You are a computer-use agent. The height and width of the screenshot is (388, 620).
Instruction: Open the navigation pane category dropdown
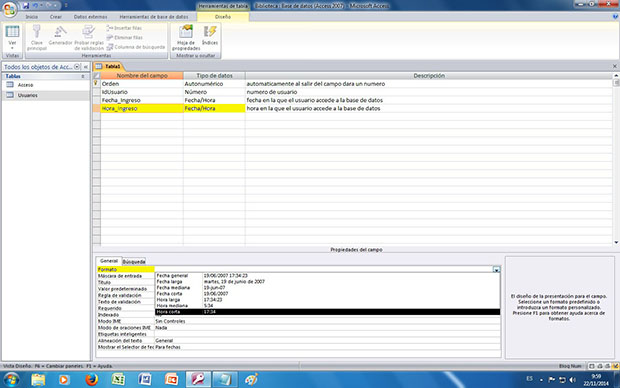point(77,67)
